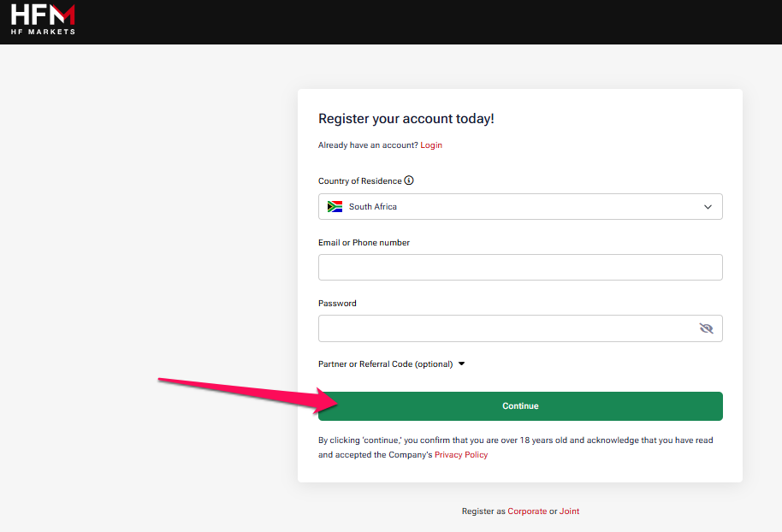The width and height of the screenshot is (782, 532).
Task: Focus the Password input field
Action: [x=520, y=328]
